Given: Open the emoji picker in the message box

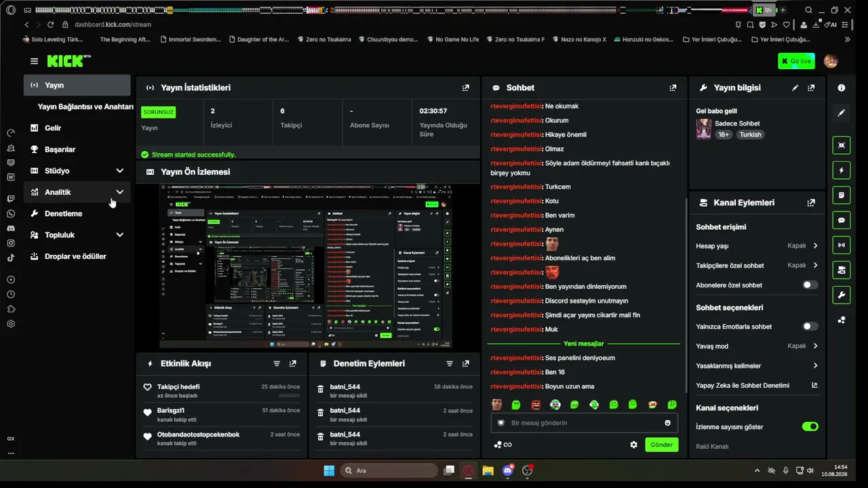Looking at the screenshot, I should [667, 423].
